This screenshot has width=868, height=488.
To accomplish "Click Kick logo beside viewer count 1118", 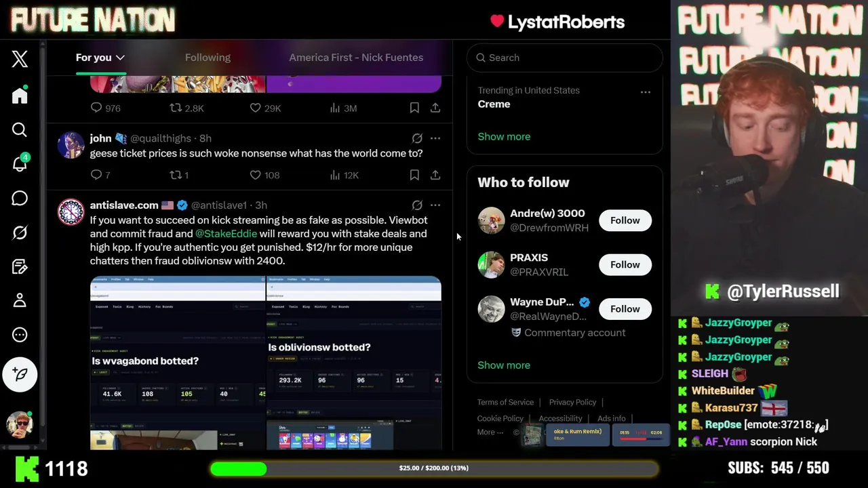I will 27,468.
